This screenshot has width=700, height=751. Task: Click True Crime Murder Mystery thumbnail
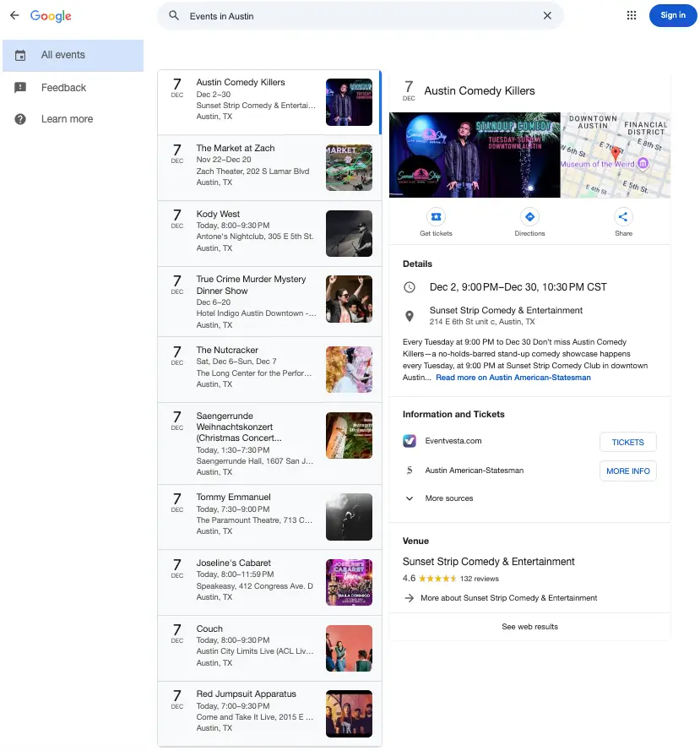click(x=349, y=299)
